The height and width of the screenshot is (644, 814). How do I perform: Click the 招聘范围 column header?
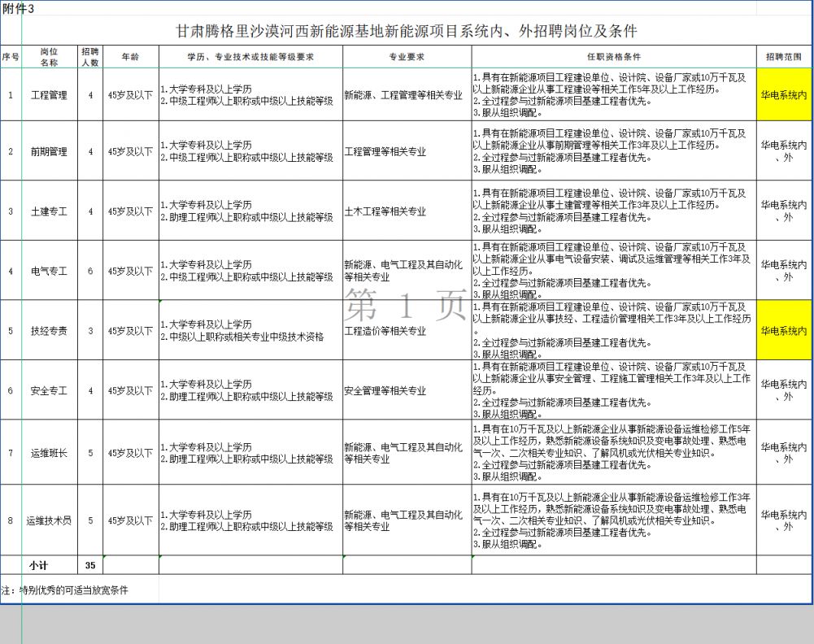click(x=784, y=57)
